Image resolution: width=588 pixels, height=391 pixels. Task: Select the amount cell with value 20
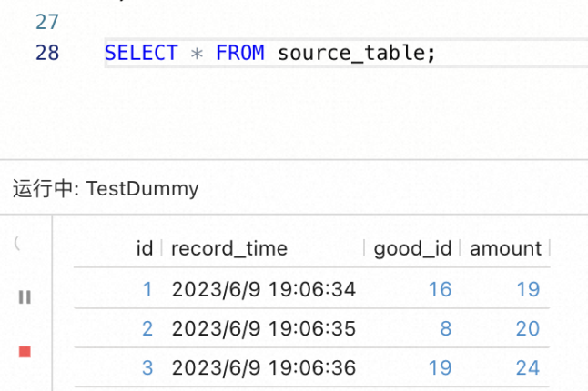click(x=528, y=328)
